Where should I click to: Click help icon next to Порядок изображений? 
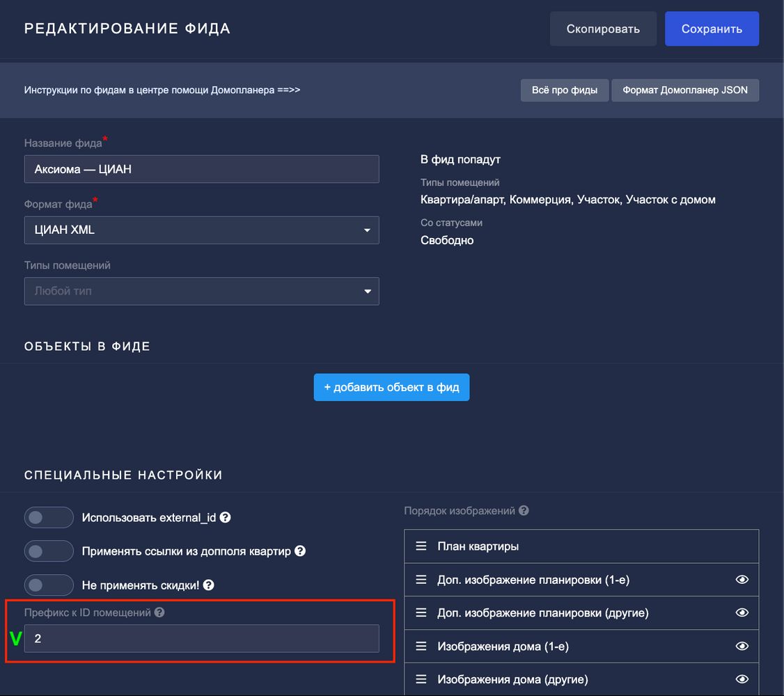click(524, 510)
